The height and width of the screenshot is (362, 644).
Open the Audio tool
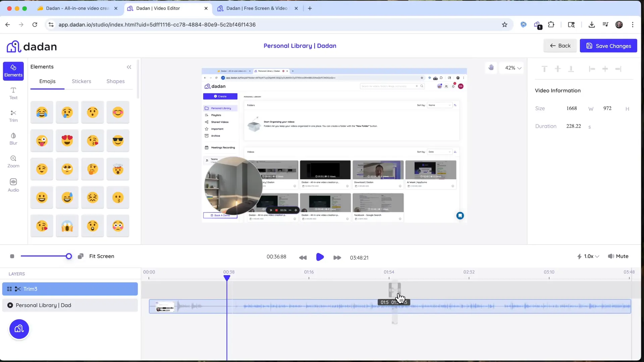coord(13,185)
